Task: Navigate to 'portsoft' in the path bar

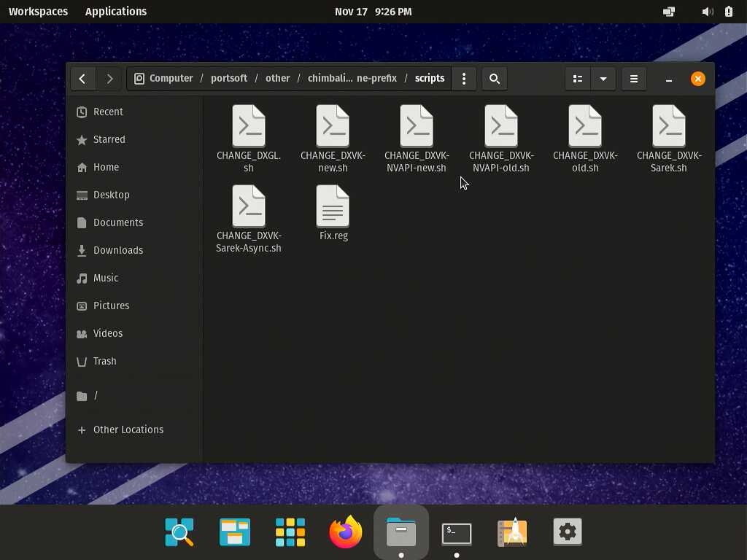Action: coord(229,79)
